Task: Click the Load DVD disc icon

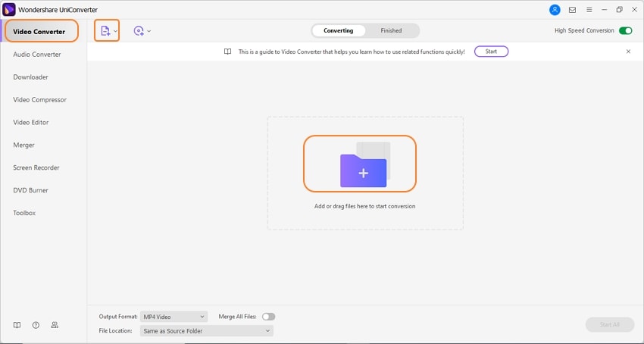Action: point(139,31)
